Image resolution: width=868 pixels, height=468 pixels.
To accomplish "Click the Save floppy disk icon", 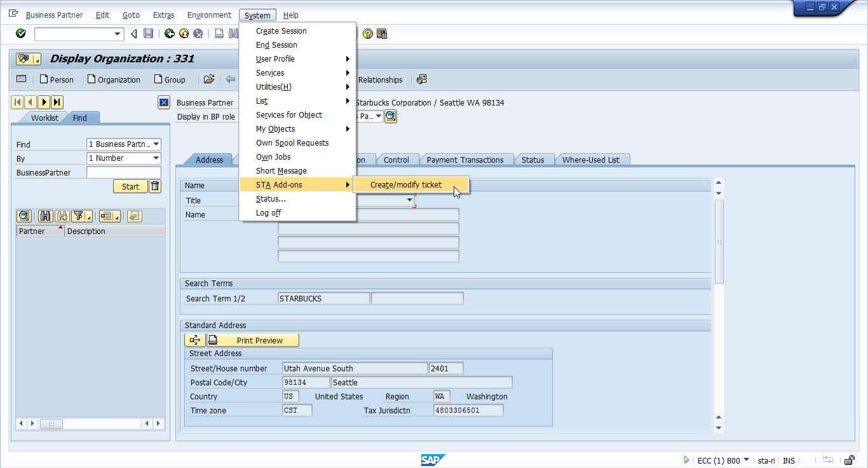I will [148, 34].
